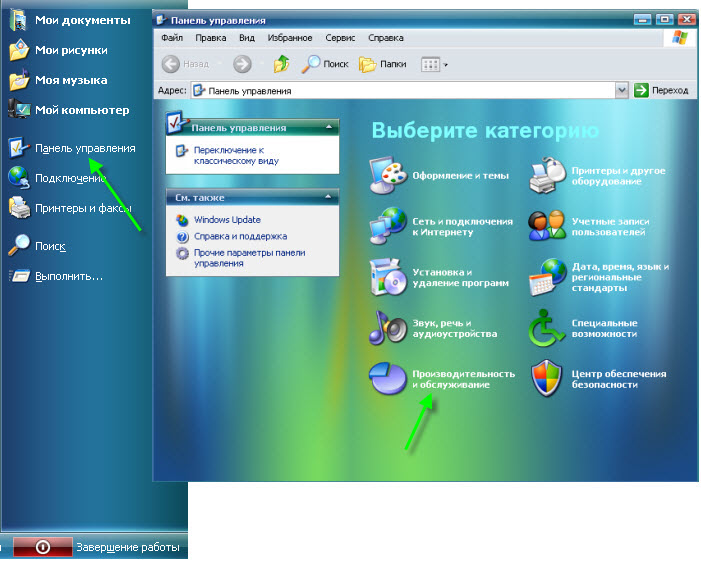This screenshot has width=701, height=577.
Task: Click the Подключение item in Start menu
Action: (x=57, y=178)
